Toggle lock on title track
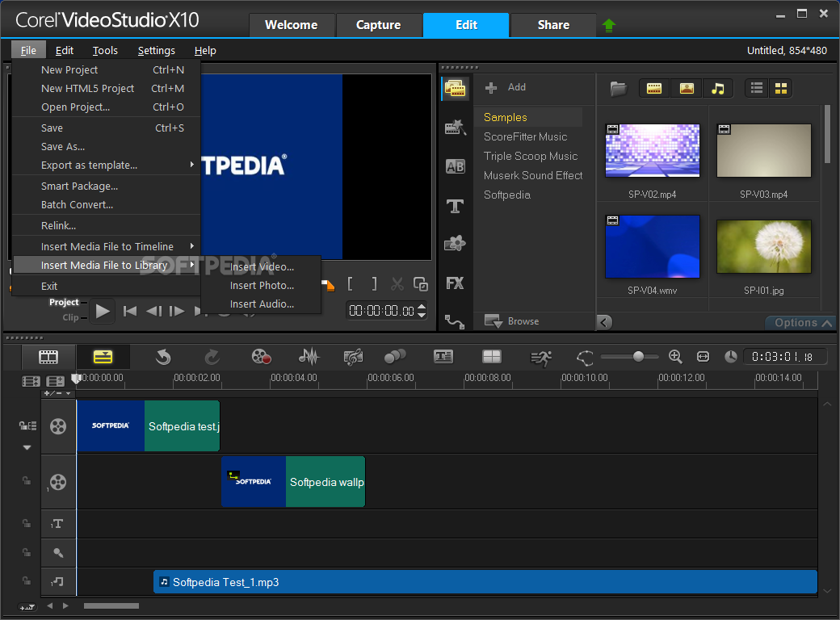This screenshot has width=840, height=620. (26, 524)
